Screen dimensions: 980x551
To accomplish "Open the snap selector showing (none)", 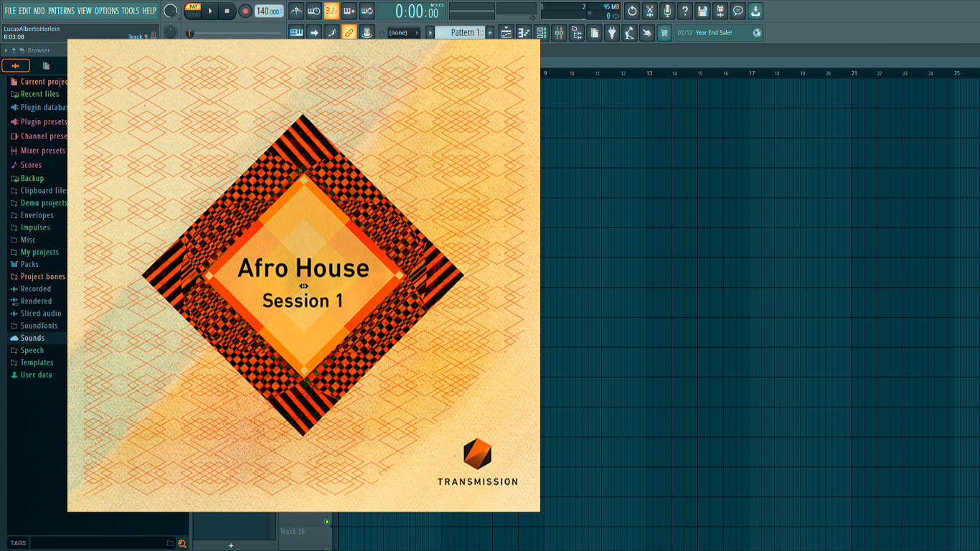I will 403,33.
